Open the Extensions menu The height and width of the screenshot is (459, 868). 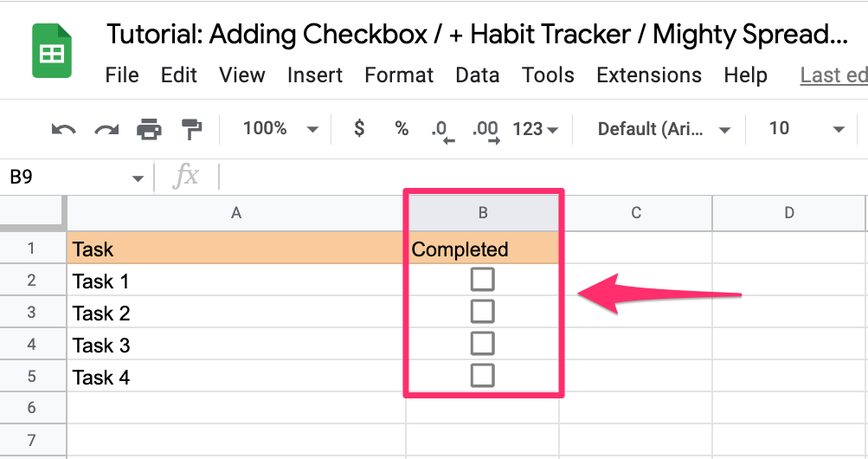pyautogui.click(x=649, y=75)
